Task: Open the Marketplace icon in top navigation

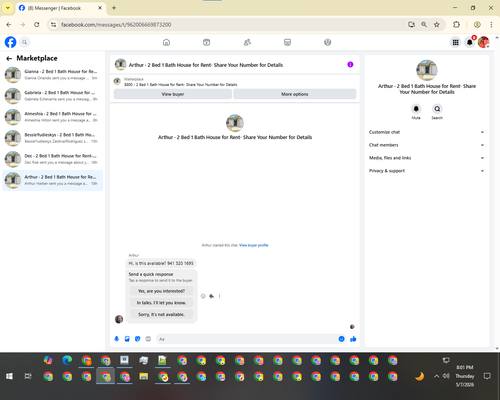Action: tap(287, 42)
